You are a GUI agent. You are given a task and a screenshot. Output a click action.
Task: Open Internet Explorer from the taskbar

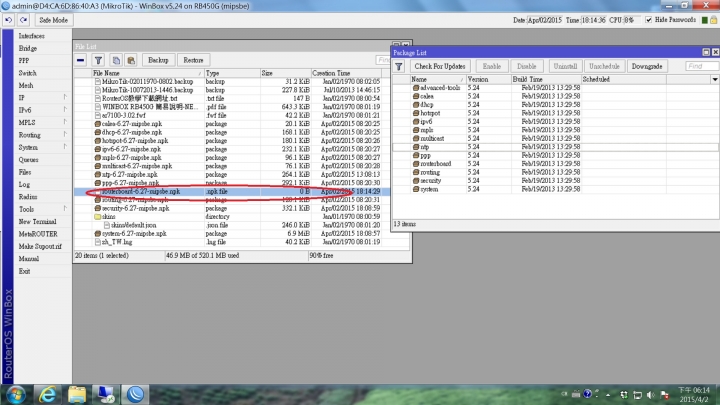coord(47,394)
